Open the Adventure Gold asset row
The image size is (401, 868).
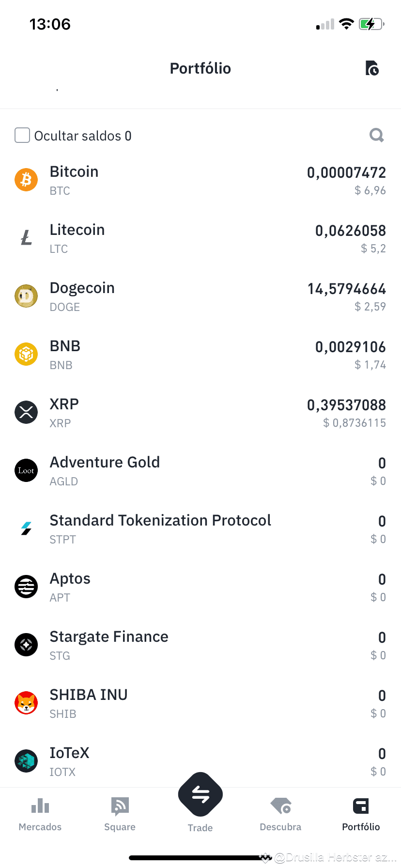tap(200, 470)
